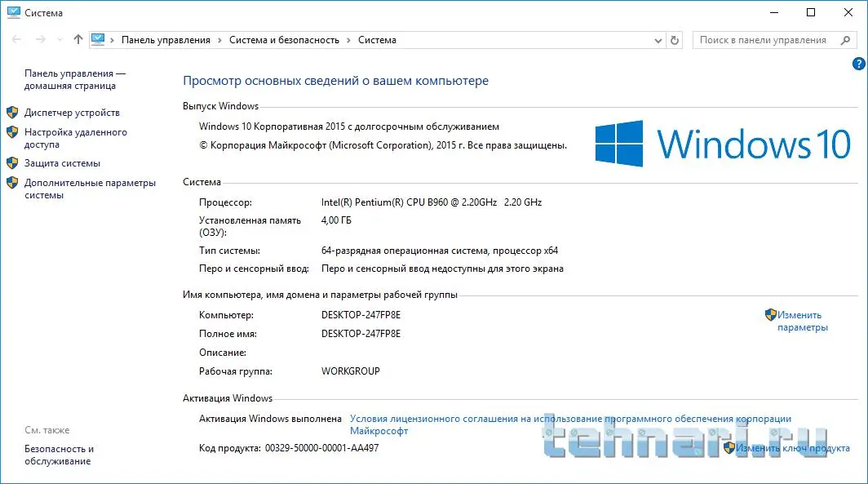This screenshot has height=484, width=868.
Task: Click the Back navigation arrow
Action: click(16, 39)
